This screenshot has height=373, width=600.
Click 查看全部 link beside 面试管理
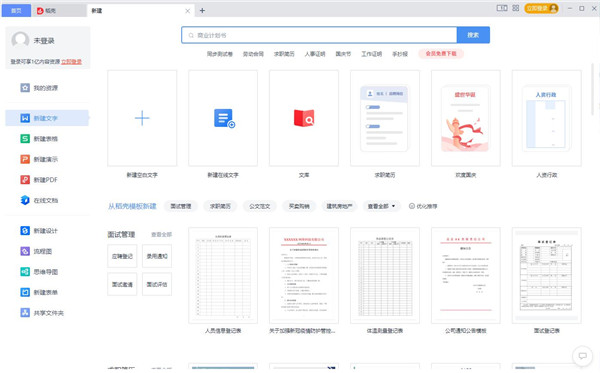[161, 235]
